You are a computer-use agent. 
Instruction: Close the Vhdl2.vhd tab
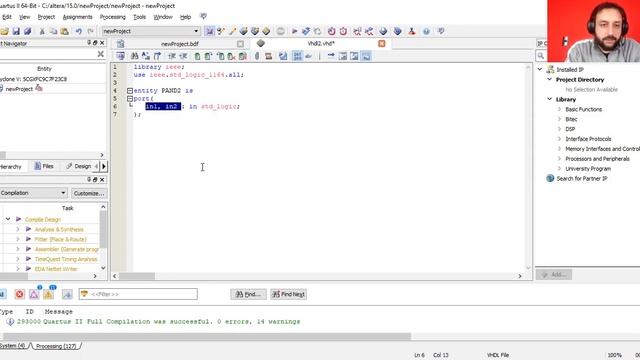click(382, 43)
